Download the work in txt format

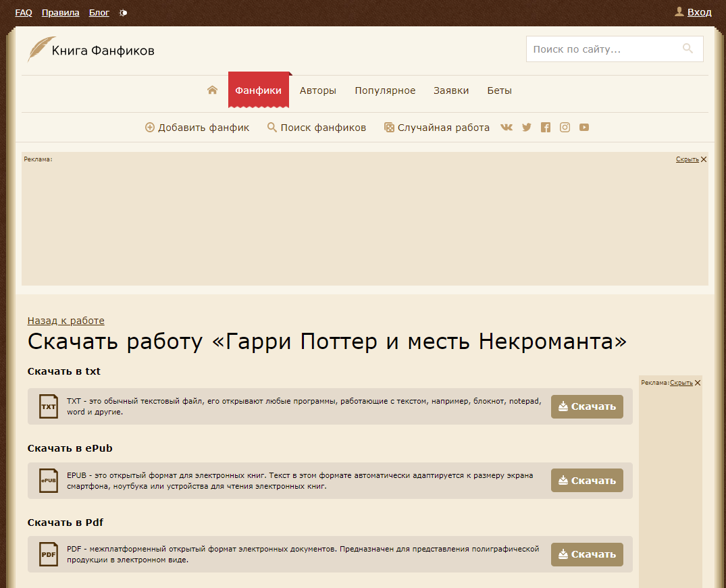pos(587,406)
